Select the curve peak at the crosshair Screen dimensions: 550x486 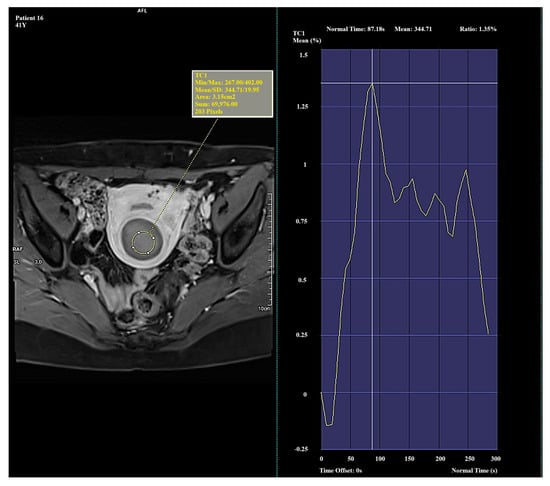372,83
